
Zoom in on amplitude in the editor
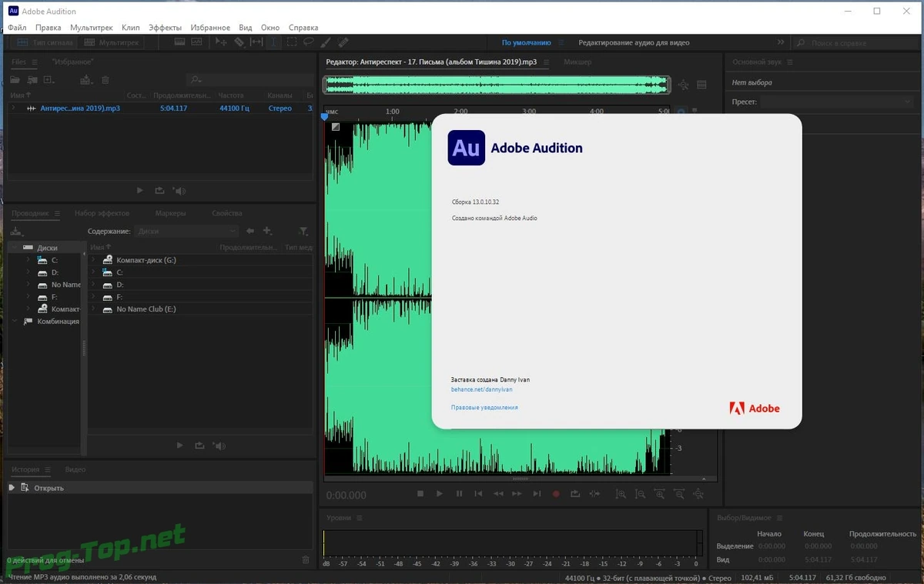point(621,493)
